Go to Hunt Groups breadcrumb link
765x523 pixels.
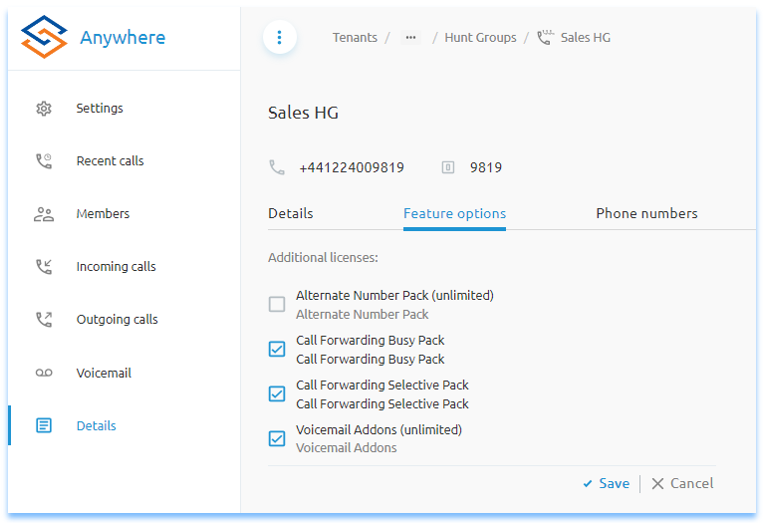tap(480, 38)
